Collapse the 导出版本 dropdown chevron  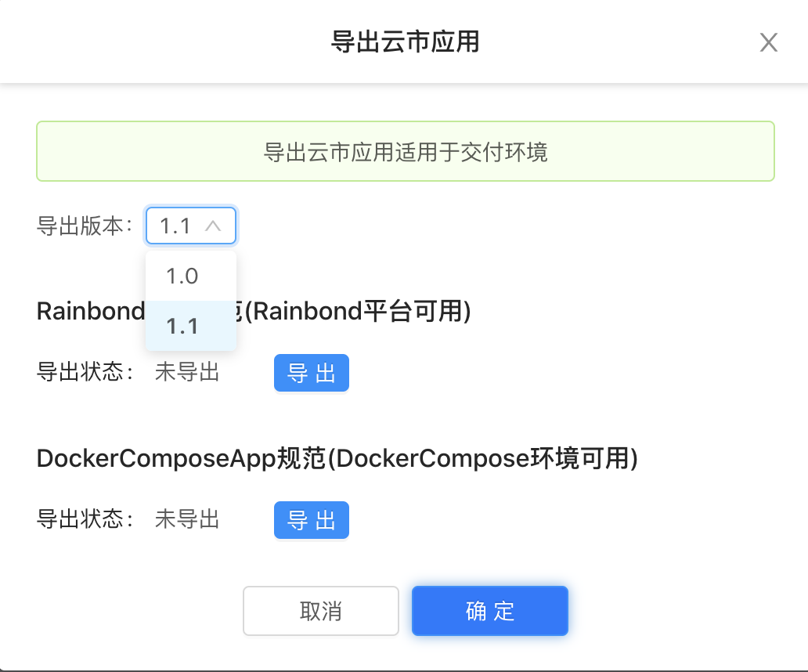213,226
